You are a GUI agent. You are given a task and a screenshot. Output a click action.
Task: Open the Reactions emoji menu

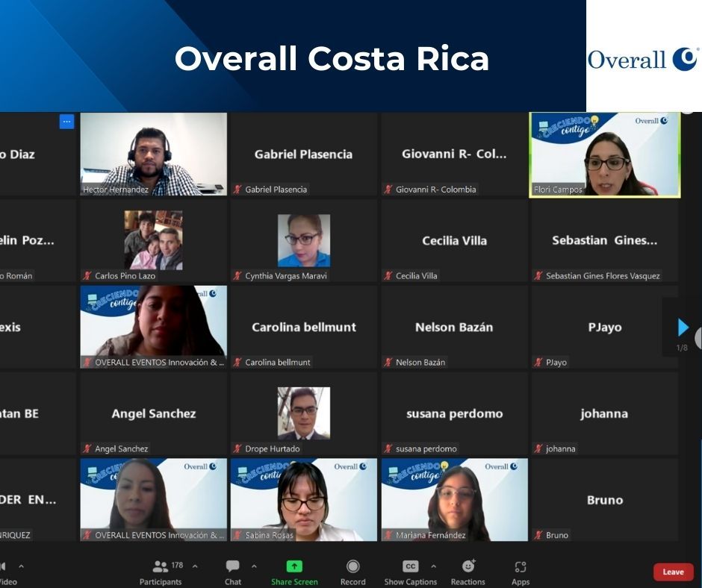click(468, 566)
